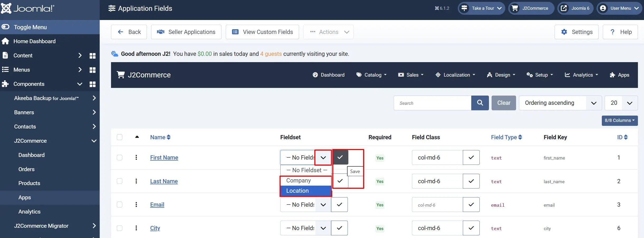Toggle the sidebar with Toggle Menu
Image resolution: width=644 pixels, height=238 pixels.
[50, 27]
